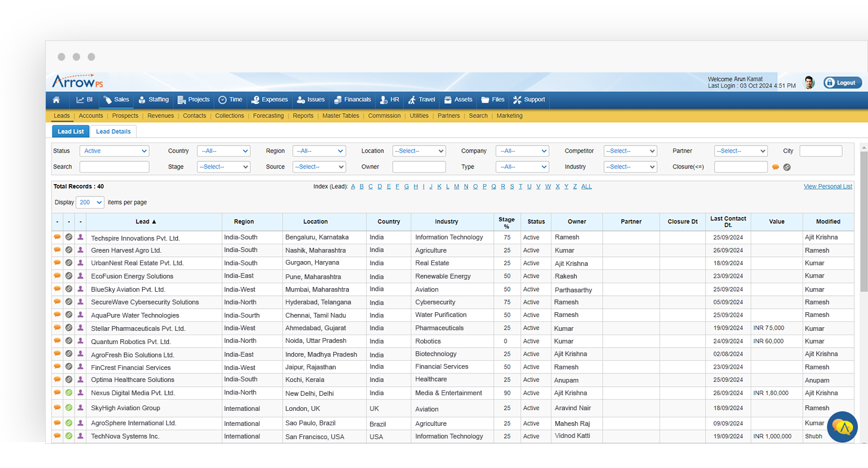Open comment icon for Techspire Innovations row
This screenshot has height=468, width=868.
pos(57,237)
